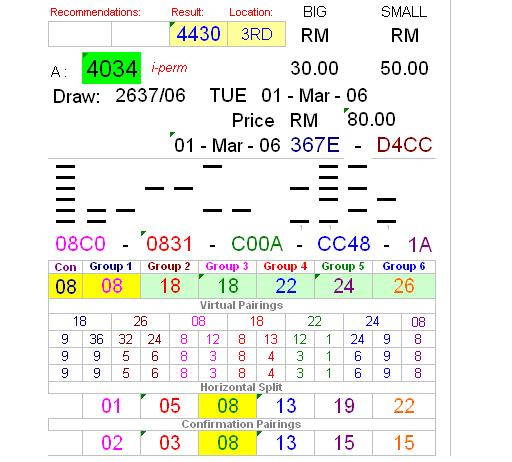The width and height of the screenshot is (512, 462).
Task: Click the red code 0831
Action: 169,244
